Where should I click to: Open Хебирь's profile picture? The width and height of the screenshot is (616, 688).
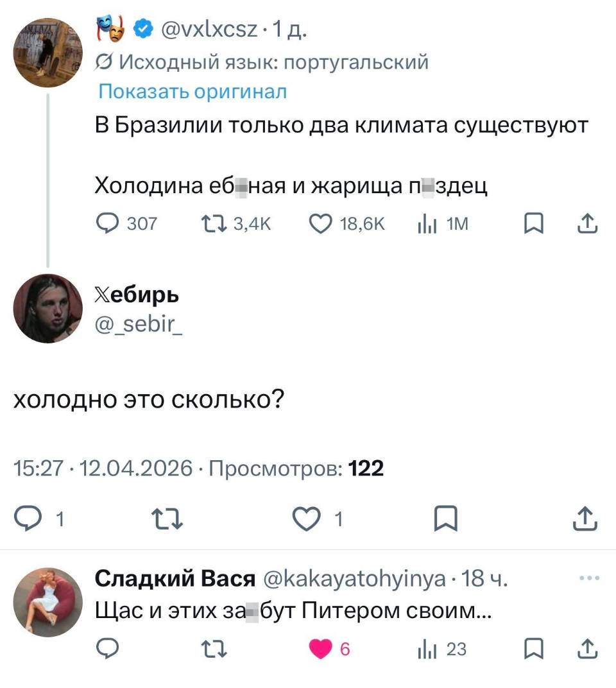point(47,308)
